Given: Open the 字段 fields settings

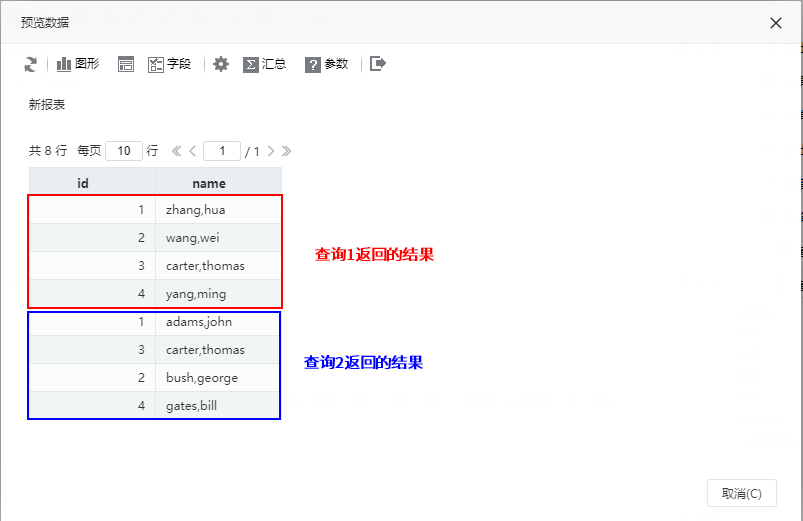Looking at the screenshot, I should pyautogui.click(x=170, y=64).
